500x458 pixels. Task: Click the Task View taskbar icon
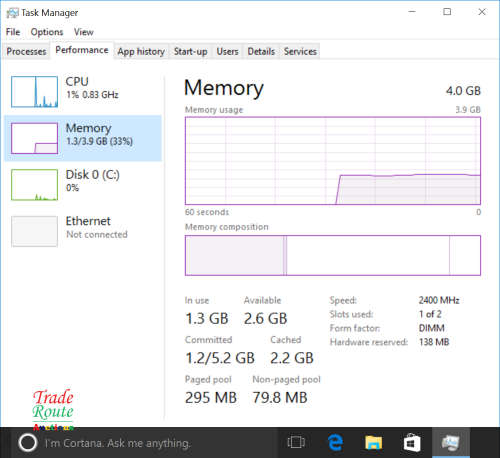296,442
